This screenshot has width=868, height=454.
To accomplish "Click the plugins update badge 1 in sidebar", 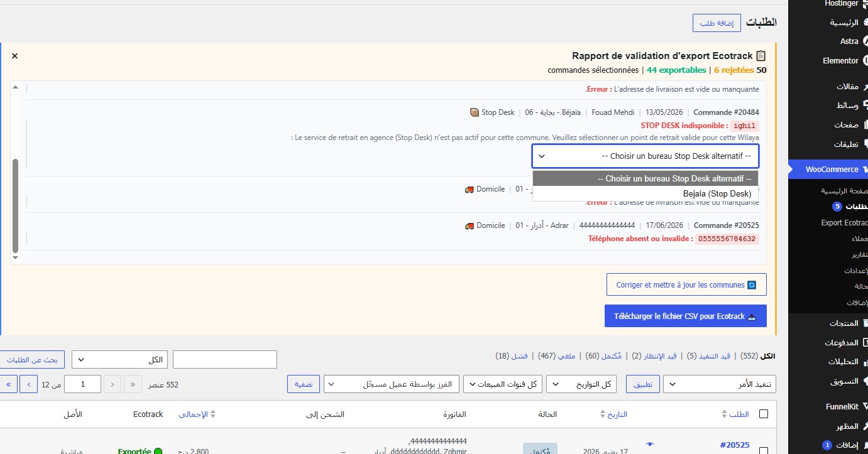I will (827, 445).
